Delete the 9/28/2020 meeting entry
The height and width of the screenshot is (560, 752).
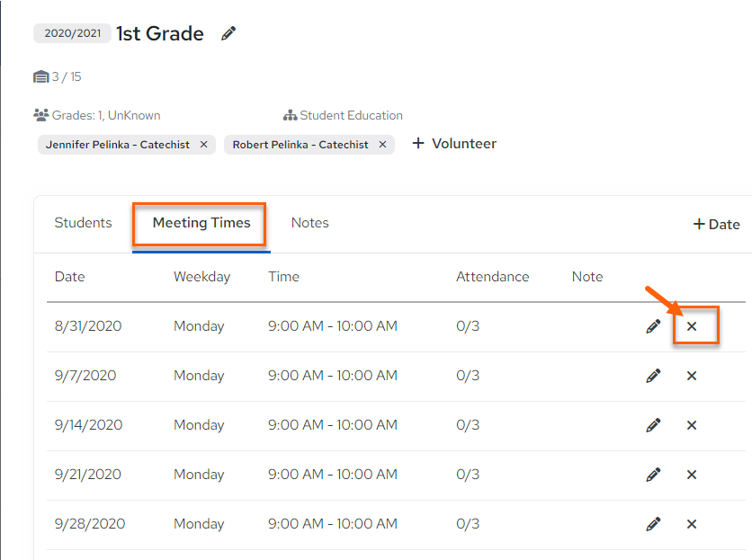tap(692, 524)
